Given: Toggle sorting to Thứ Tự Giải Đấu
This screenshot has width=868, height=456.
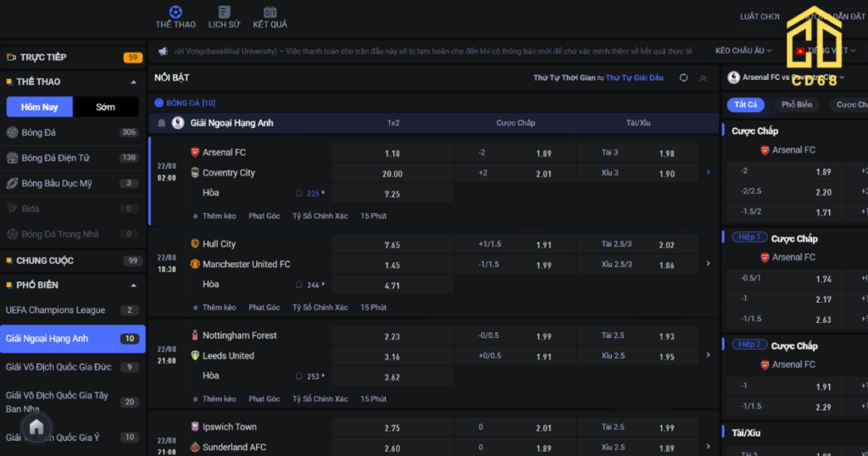Looking at the screenshot, I should (x=634, y=78).
